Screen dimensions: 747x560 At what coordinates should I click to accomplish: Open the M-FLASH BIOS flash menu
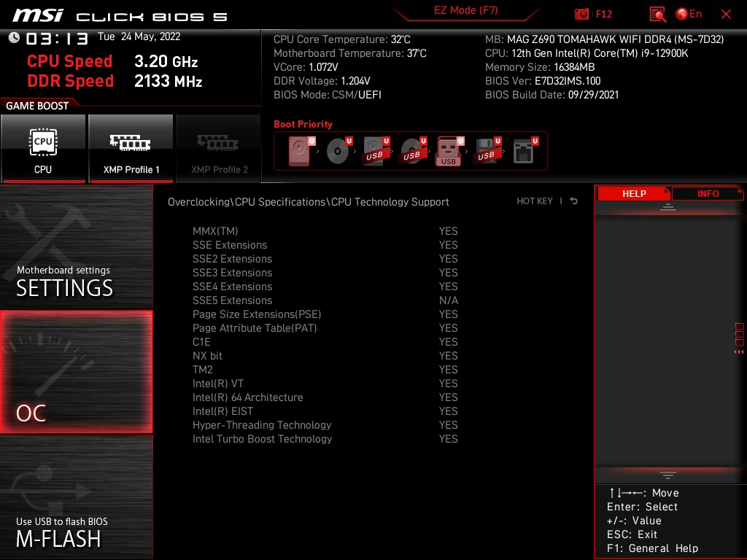[77, 497]
